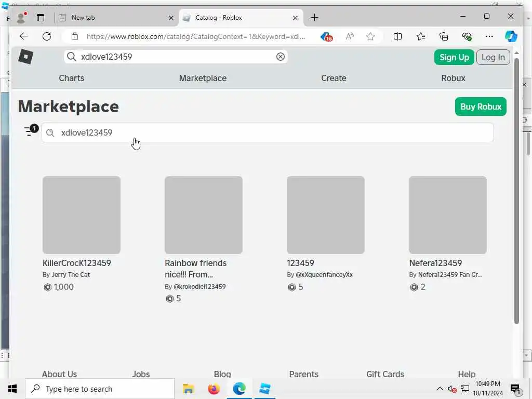Open the KillerCrocK123459 title link
The height and width of the screenshot is (399, 532).
[x=77, y=263]
